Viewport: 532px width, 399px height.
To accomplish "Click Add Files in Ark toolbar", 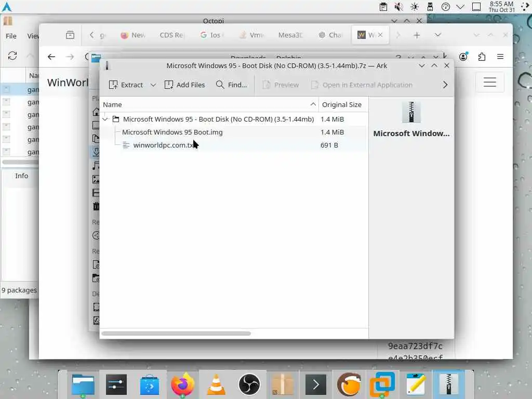I will click(x=184, y=85).
